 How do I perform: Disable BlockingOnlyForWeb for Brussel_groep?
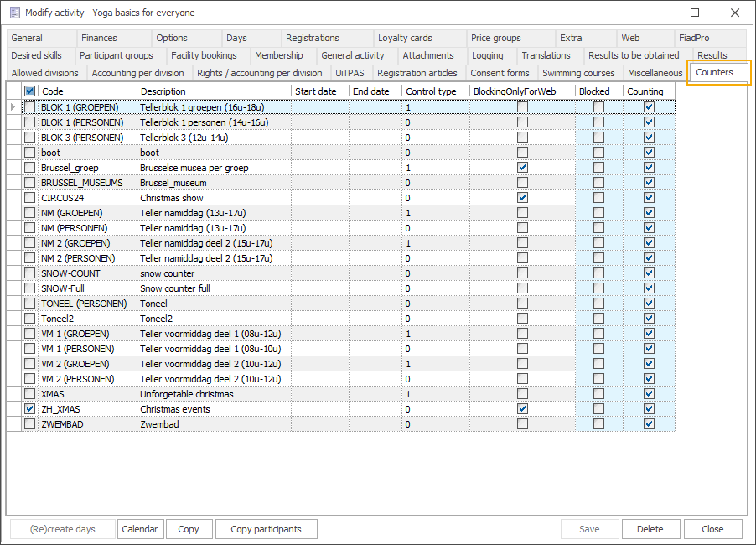coord(522,168)
